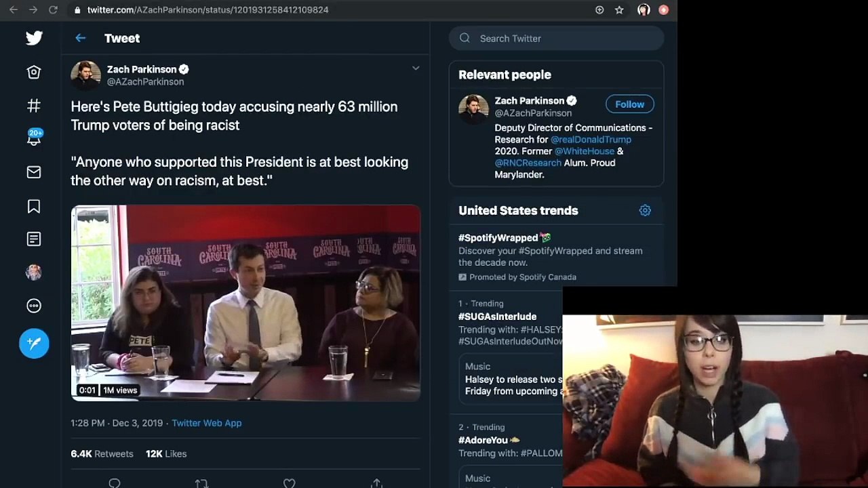Open the Twitter Web App link
Image resolution: width=868 pixels, height=488 pixels.
(207, 423)
